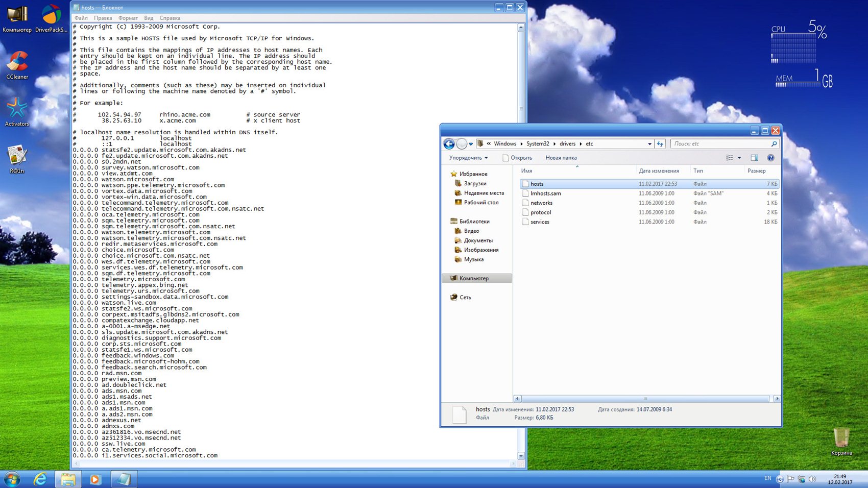This screenshot has height=488, width=868.
Task: Open the address bar history dropdown
Action: (649, 144)
